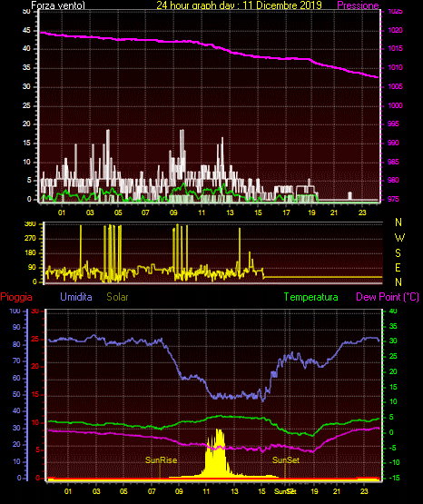
Task: Click the 985 pressure axis value
Action: coord(393,162)
